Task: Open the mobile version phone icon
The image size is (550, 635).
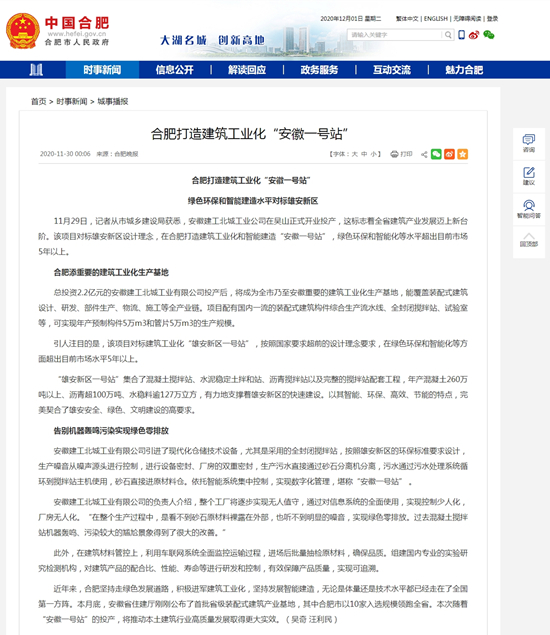Action: pos(461,35)
